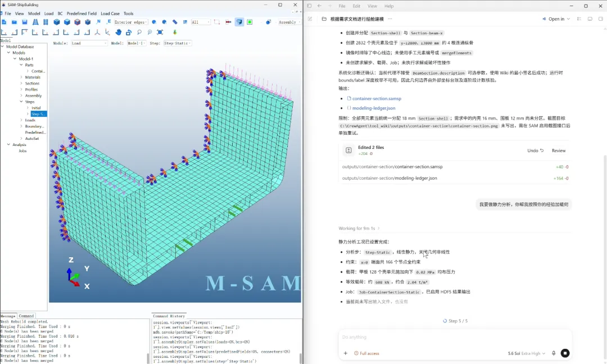Click the Save file toolbar icon
Viewport: 607px width, 364px height.
25,22
